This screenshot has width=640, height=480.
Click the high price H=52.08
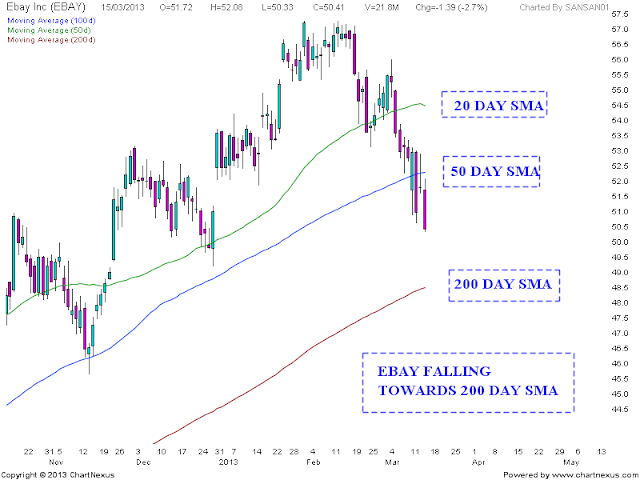click(x=226, y=7)
